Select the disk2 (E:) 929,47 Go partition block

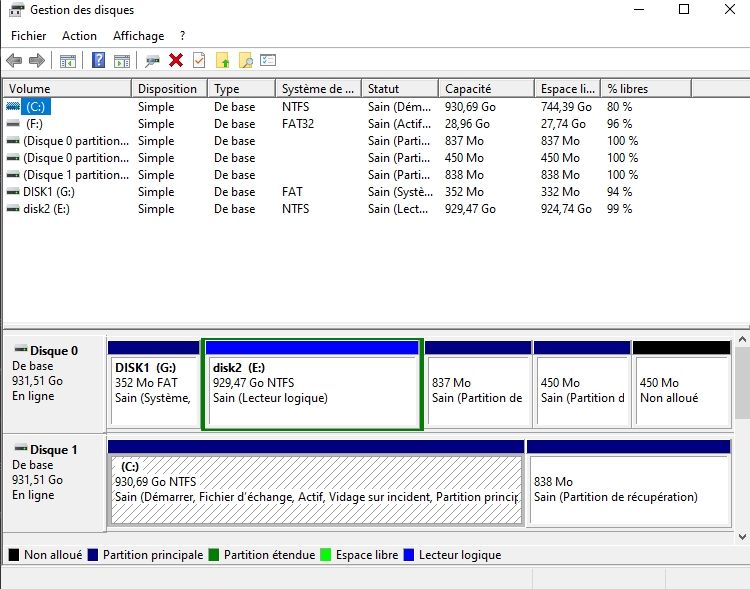click(312, 385)
